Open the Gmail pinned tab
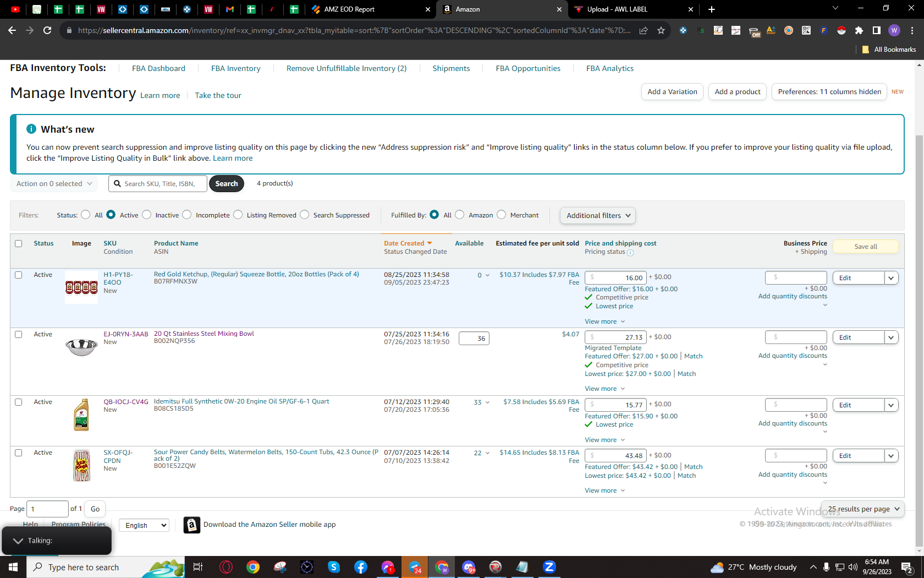 pos(230,9)
